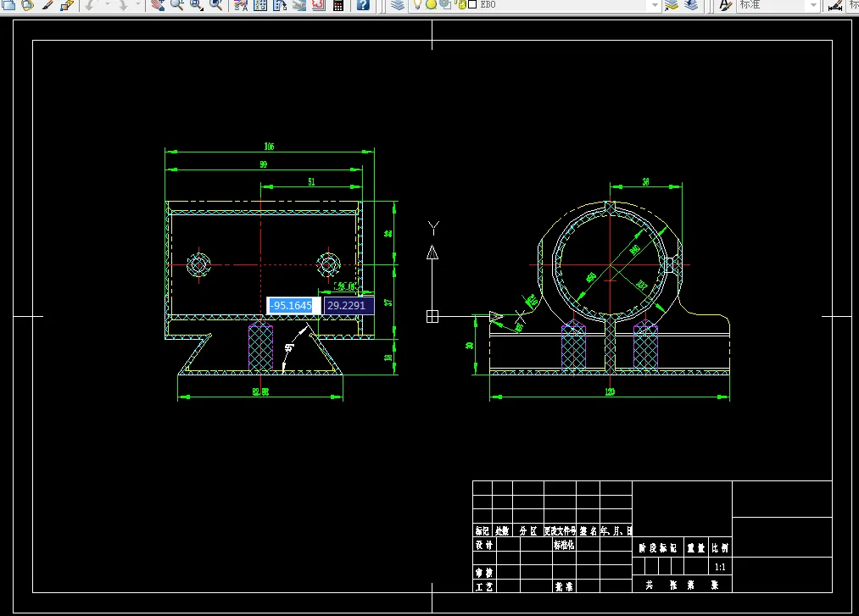Click the Match Properties paintbrush icon
This screenshot has height=616, width=859.
(x=47, y=5)
